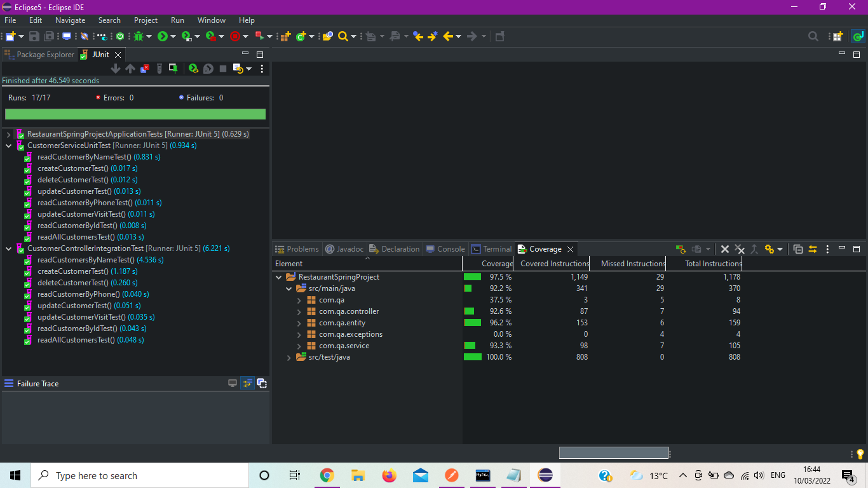Image resolution: width=868 pixels, height=488 pixels.
Task: Click Rerun Test icon in JUnit view
Action: pos(193,69)
